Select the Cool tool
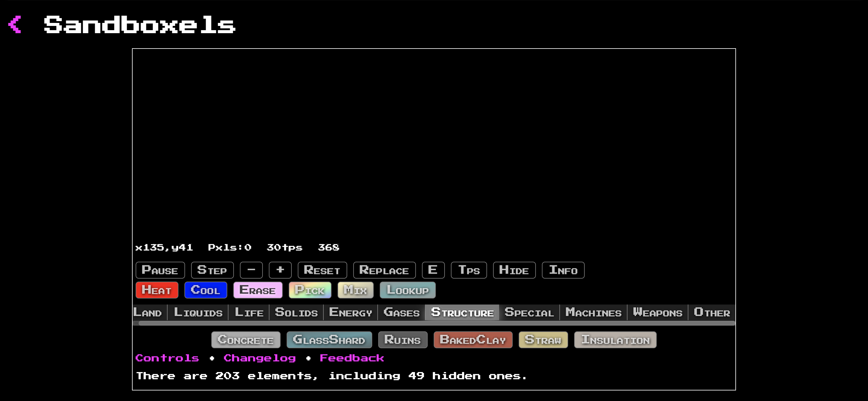 pos(206,290)
